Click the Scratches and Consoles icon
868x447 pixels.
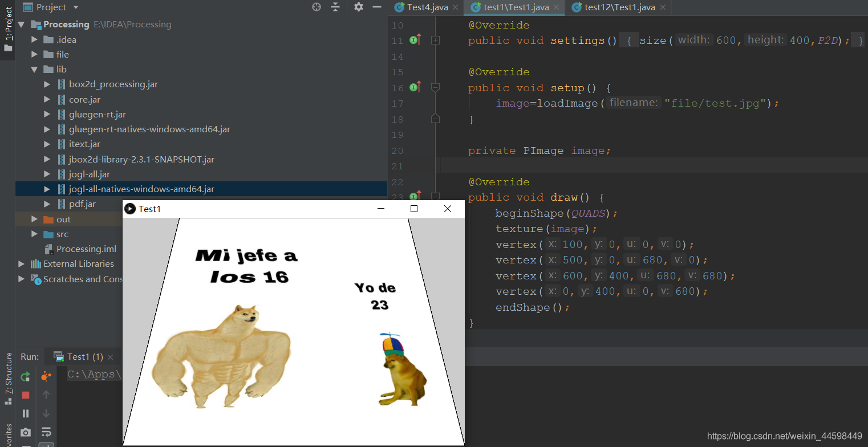(35, 279)
